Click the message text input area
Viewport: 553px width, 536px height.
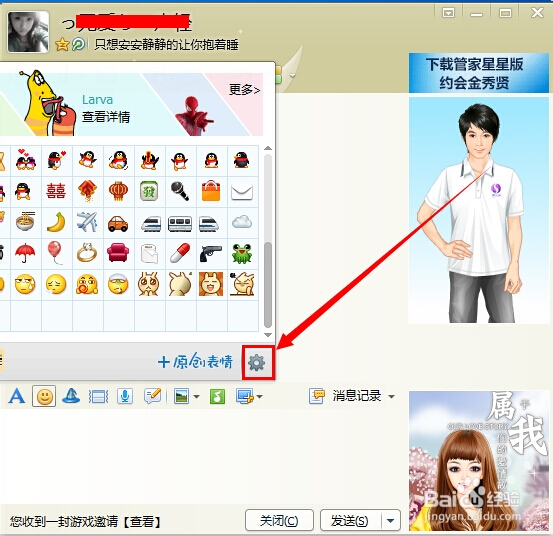pos(205,457)
